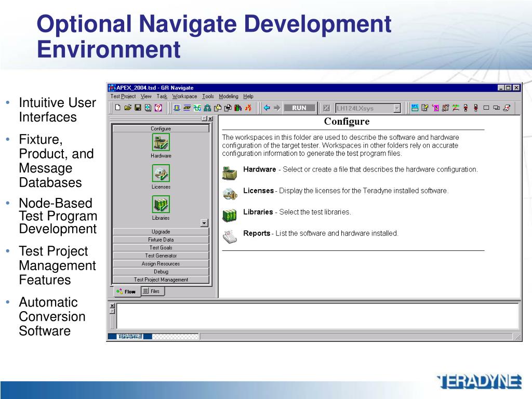Click the Licenses link in Configure description
The height and width of the screenshot is (399, 532).
[259, 191]
